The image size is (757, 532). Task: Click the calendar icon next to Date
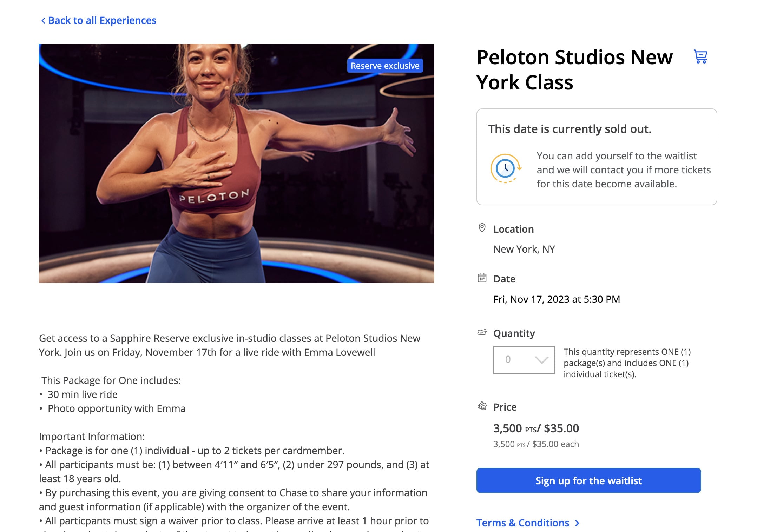click(481, 278)
